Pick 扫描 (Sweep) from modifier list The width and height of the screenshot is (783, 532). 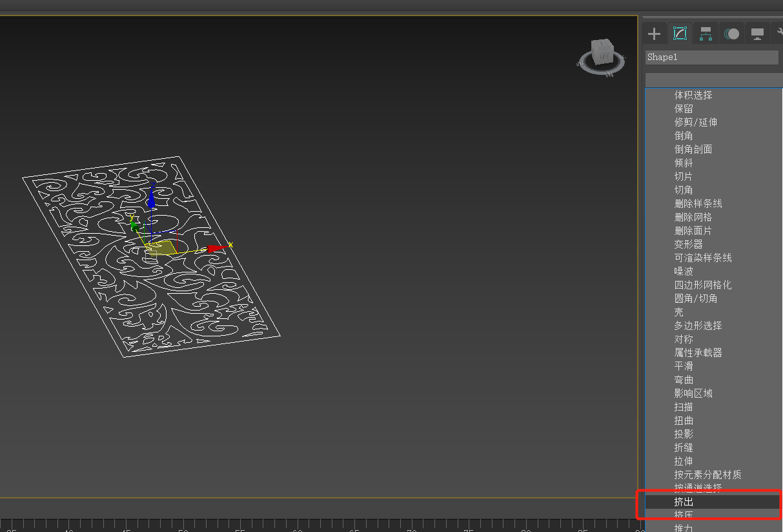coord(684,407)
